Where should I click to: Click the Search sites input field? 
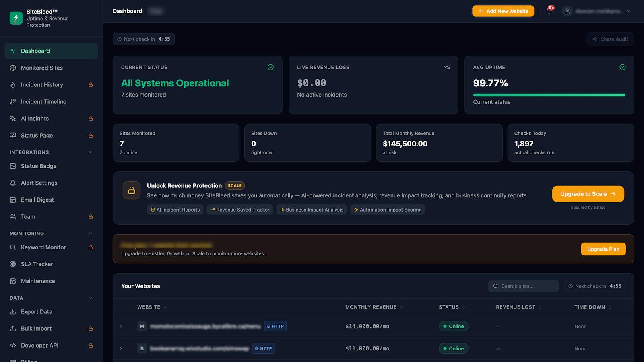[524, 286]
